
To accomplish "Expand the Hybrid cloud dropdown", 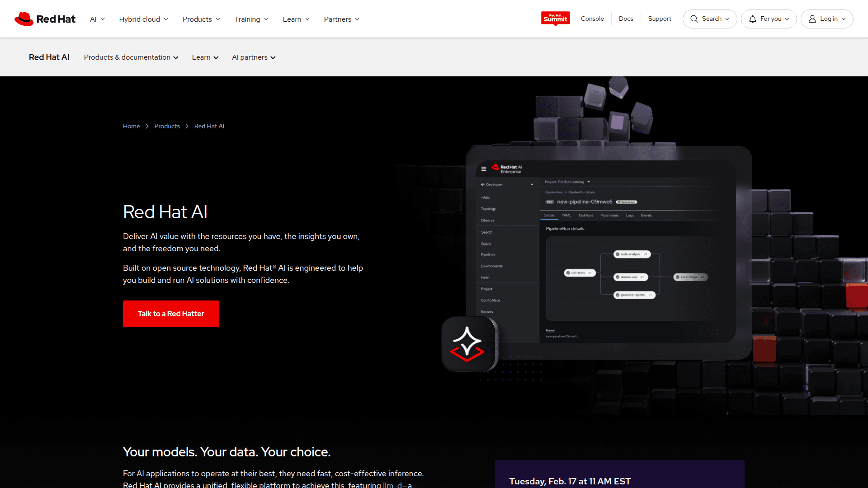I will coord(143,19).
